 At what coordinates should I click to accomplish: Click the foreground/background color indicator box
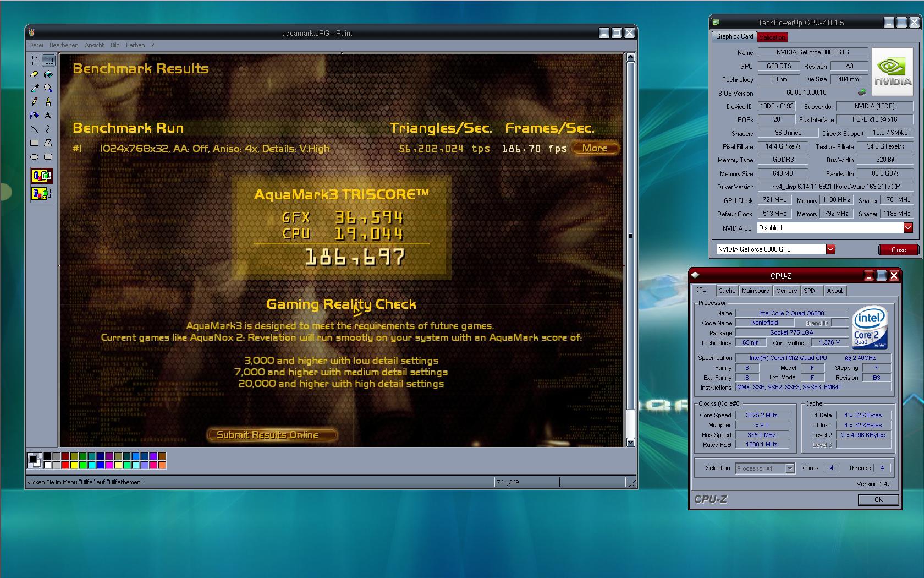(35, 460)
